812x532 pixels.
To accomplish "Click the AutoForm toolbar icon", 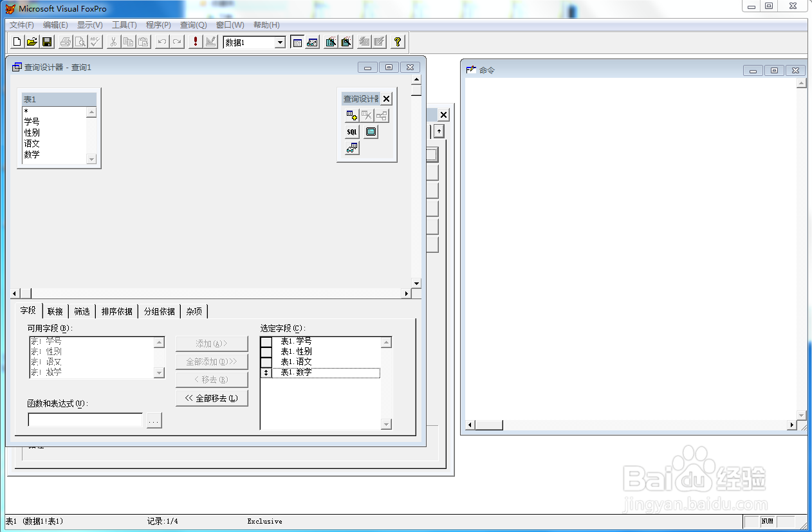I will [x=364, y=42].
